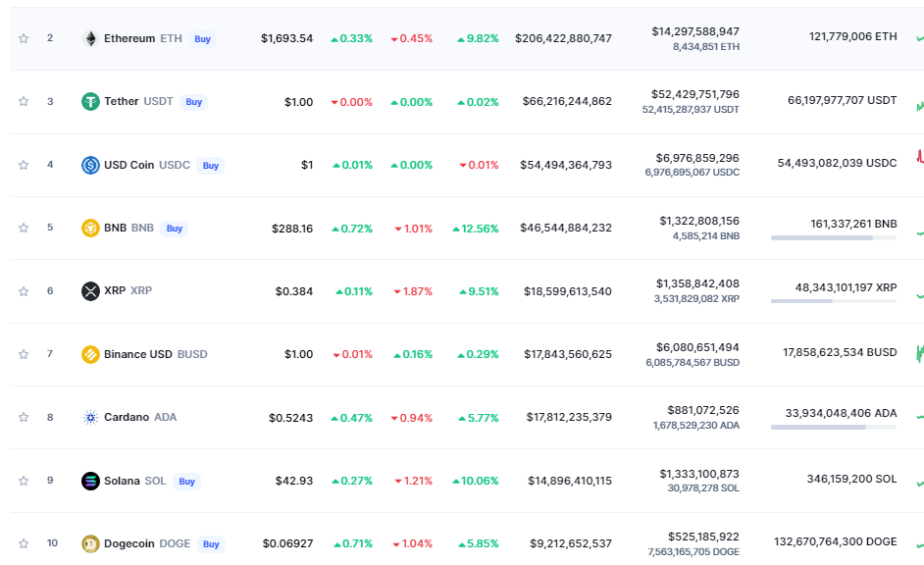Open the XRP coin page link
Screen dimensions: 924x565
point(128,290)
